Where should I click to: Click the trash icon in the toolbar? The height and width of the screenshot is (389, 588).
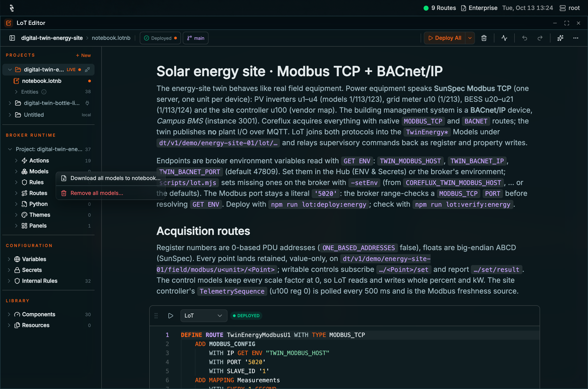[x=484, y=38]
